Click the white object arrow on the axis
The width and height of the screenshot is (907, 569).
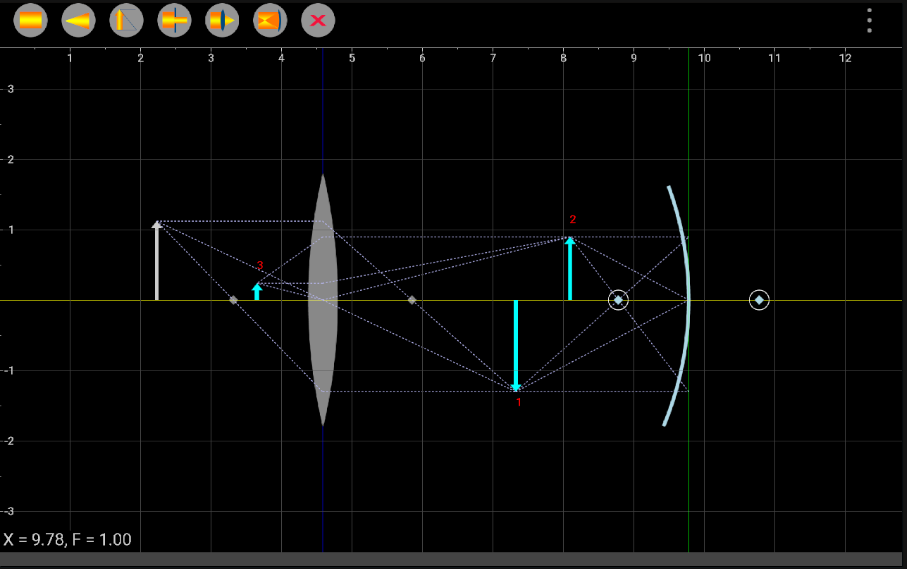click(157, 262)
